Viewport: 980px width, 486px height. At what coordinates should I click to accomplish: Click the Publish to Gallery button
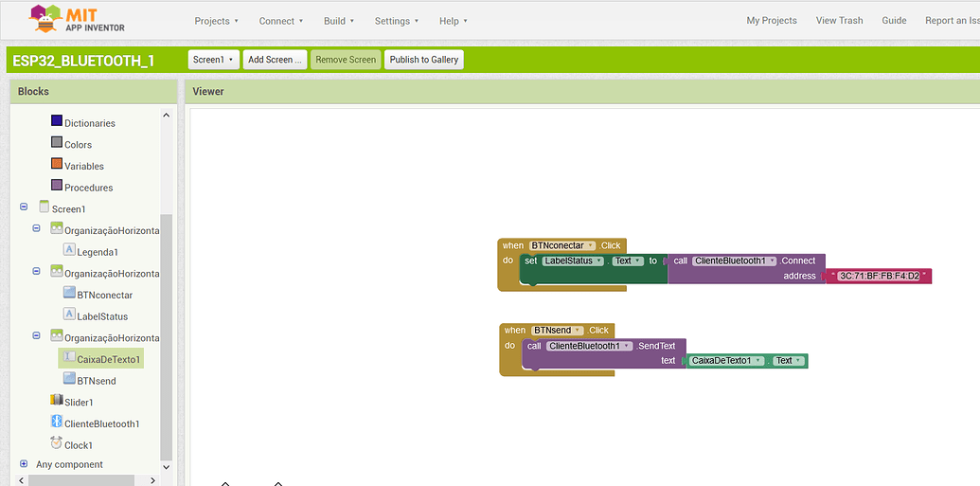[x=423, y=60]
